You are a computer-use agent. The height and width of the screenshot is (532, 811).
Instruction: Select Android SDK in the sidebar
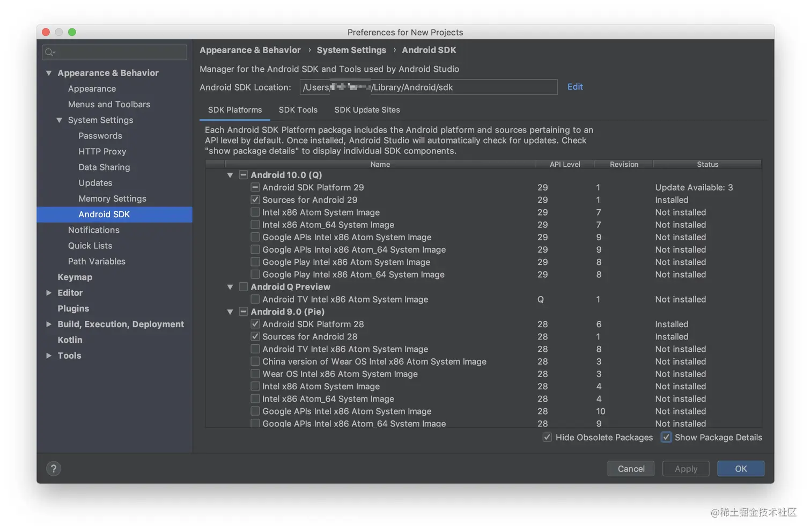coord(114,214)
